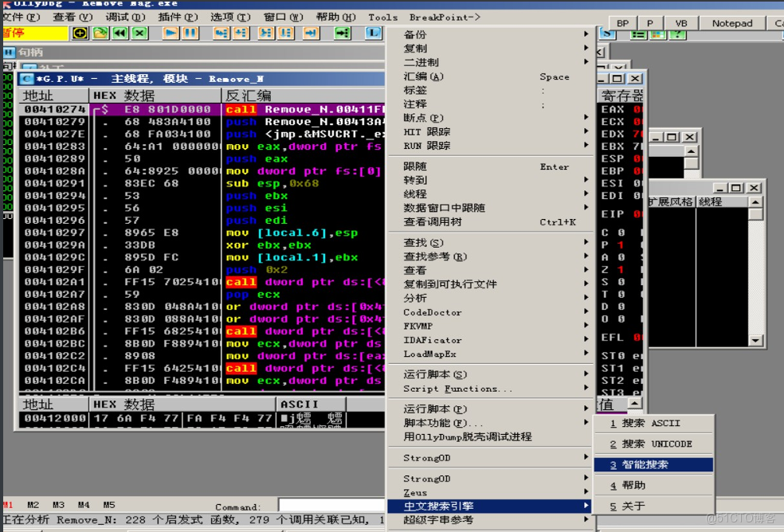The width and height of the screenshot is (784, 532).
Task: Click the StrongOD S icon below the buttons
Action: pyautogui.click(x=607, y=33)
